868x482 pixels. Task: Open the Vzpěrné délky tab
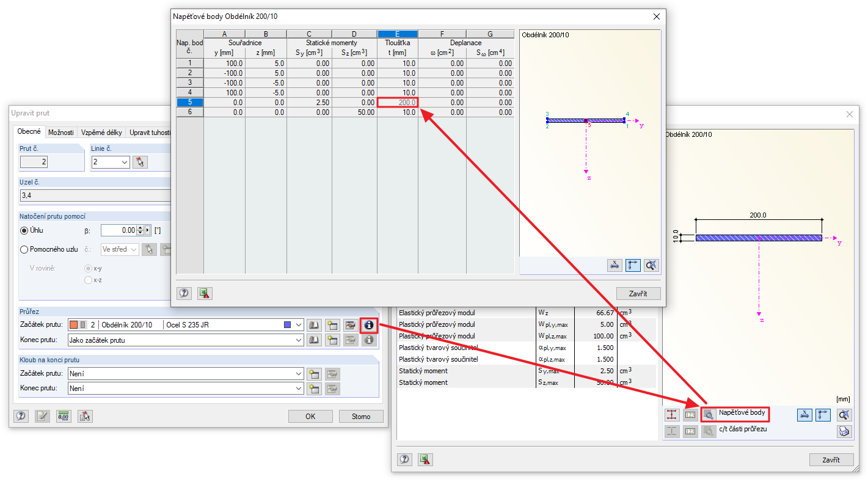[101, 133]
